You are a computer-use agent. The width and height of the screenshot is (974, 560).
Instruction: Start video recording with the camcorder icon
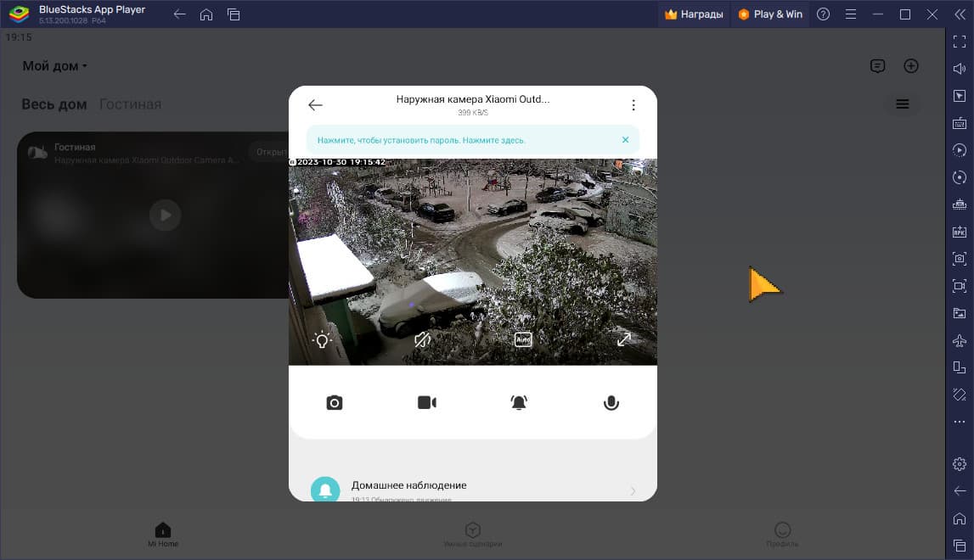tap(427, 403)
